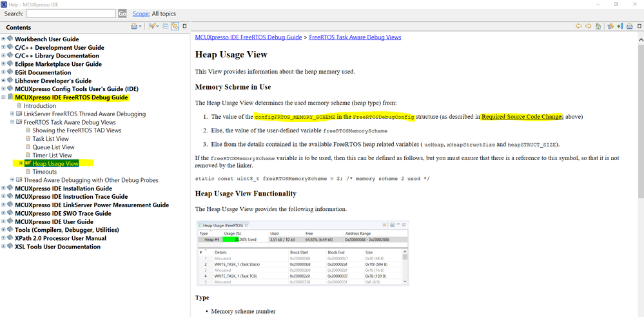Expand MCUXpresso IDE Installation Guide node
Viewport: 644px width, 317px height.
click(4, 189)
